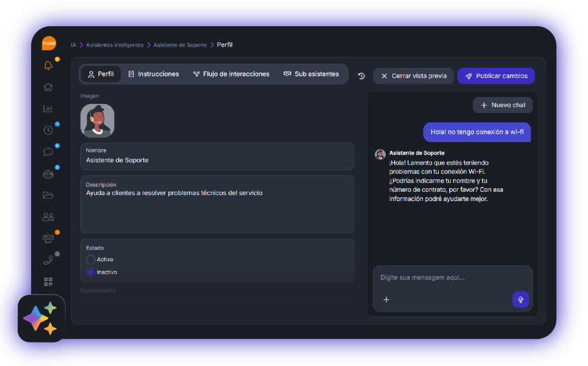The width and height of the screenshot is (588, 366).
Task: Click the assistant profile image thumbnail
Action: click(x=97, y=121)
